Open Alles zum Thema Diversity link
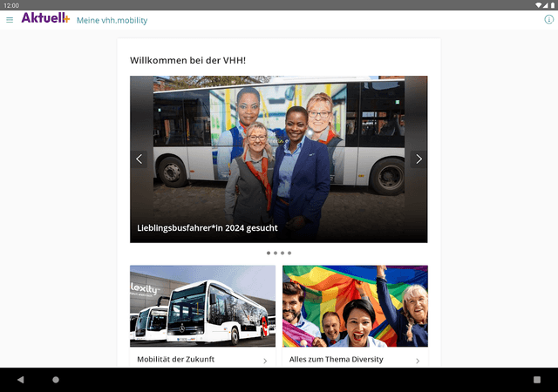 coord(336,359)
